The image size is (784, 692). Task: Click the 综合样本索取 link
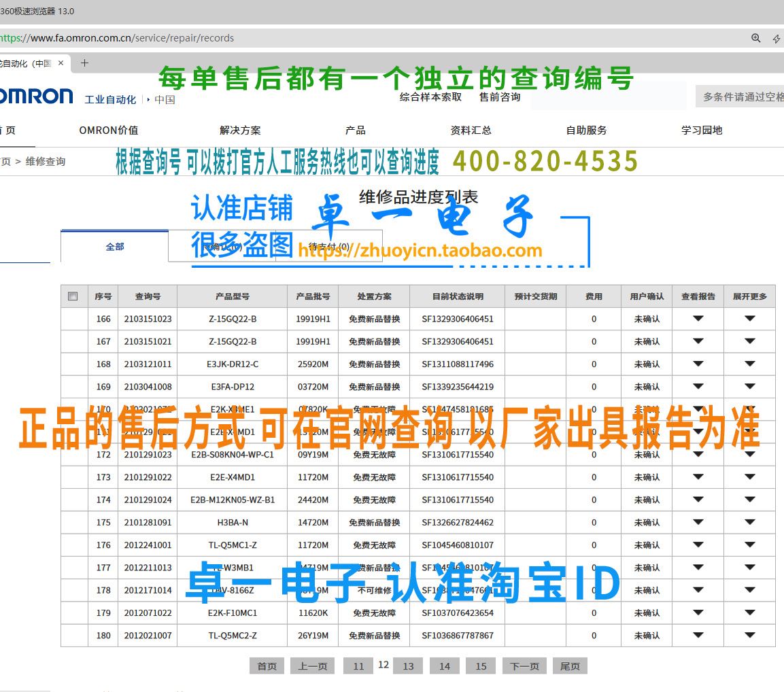(x=430, y=97)
